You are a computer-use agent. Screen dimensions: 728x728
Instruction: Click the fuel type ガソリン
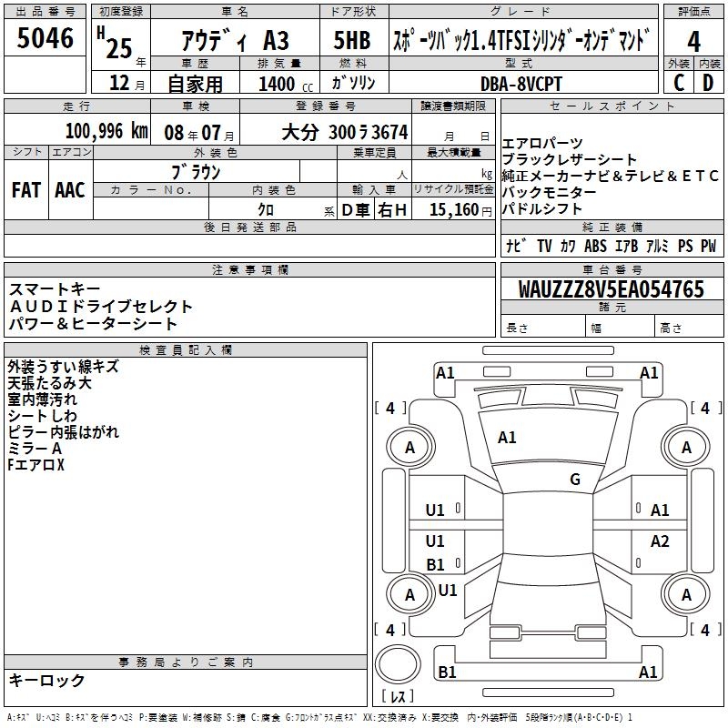tap(353, 83)
